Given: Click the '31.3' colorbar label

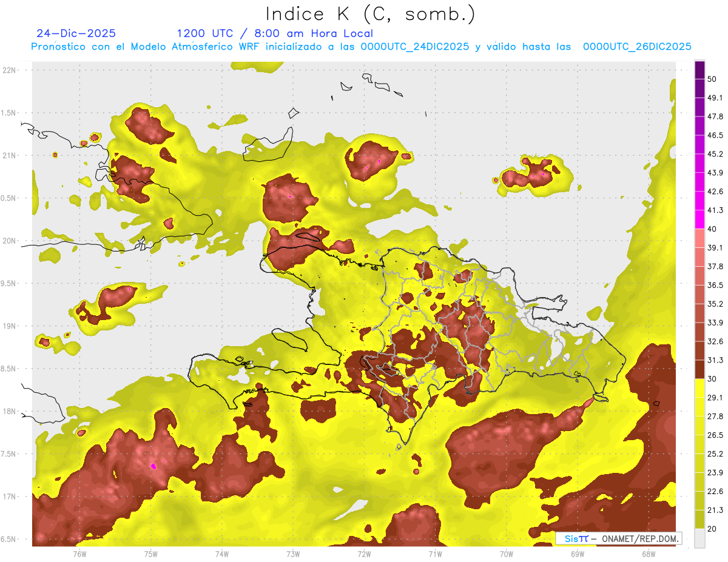Looking at the screenshot, I should click(715, 360).
